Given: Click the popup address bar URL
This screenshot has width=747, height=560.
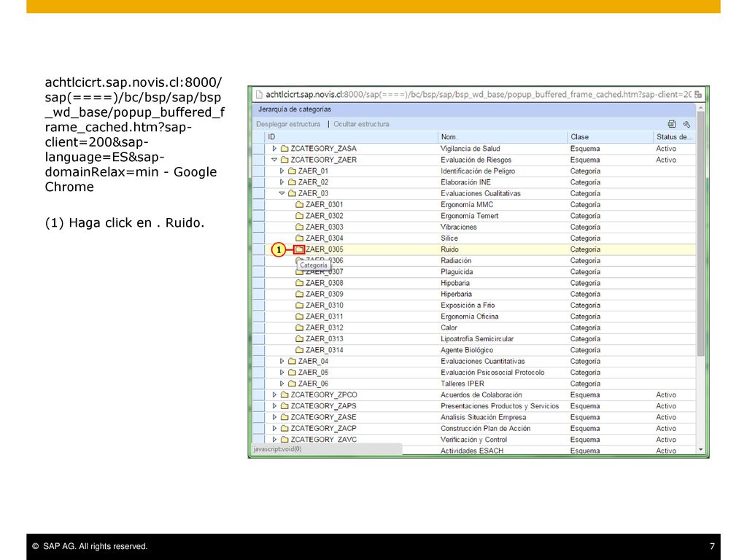Looking at the screenshot, I should click(x=478, y=94).
